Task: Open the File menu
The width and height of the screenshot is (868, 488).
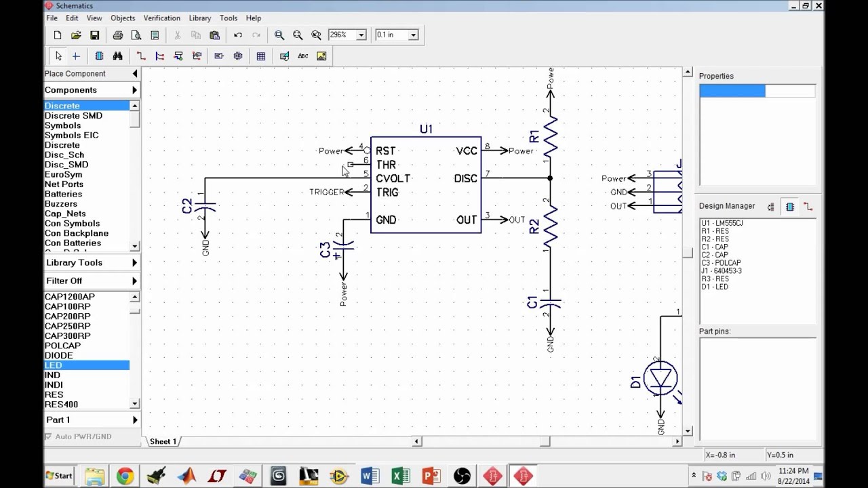Action: coord(52,18)
